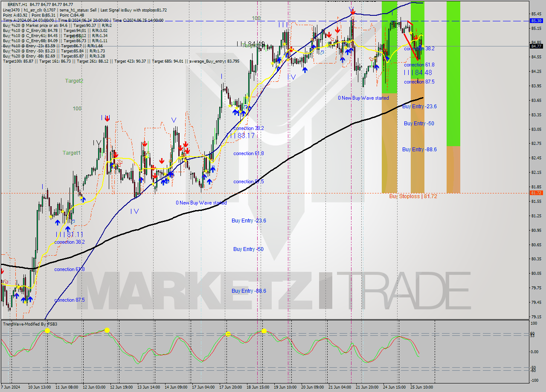Click the 84.55 price axis label

pos(537,57)
